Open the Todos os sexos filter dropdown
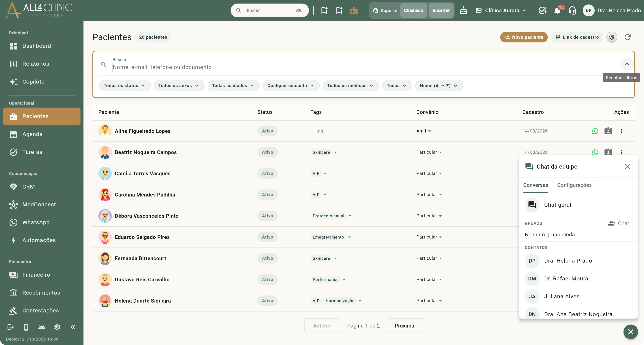644x345 pixels. pyautogui.click(x=179, y=86)
